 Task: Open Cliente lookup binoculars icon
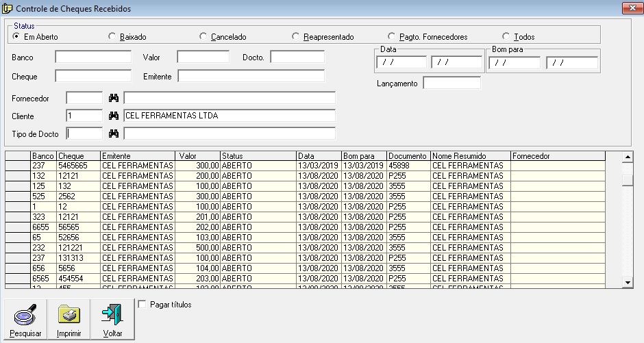click(114, 116)
